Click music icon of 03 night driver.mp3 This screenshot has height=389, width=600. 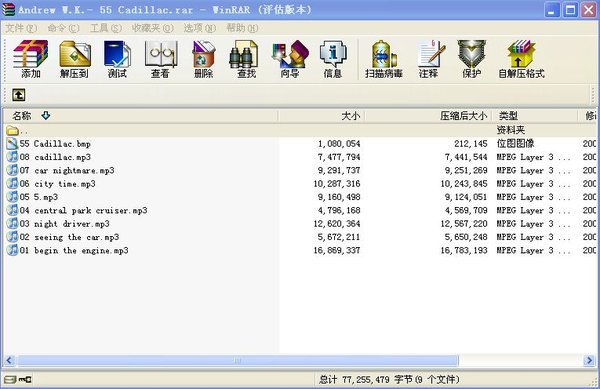pos(12,223)
